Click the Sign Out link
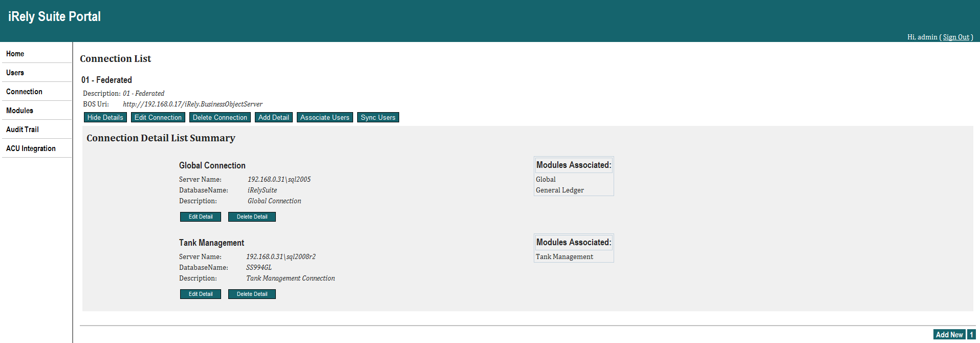 click(956, 37)
